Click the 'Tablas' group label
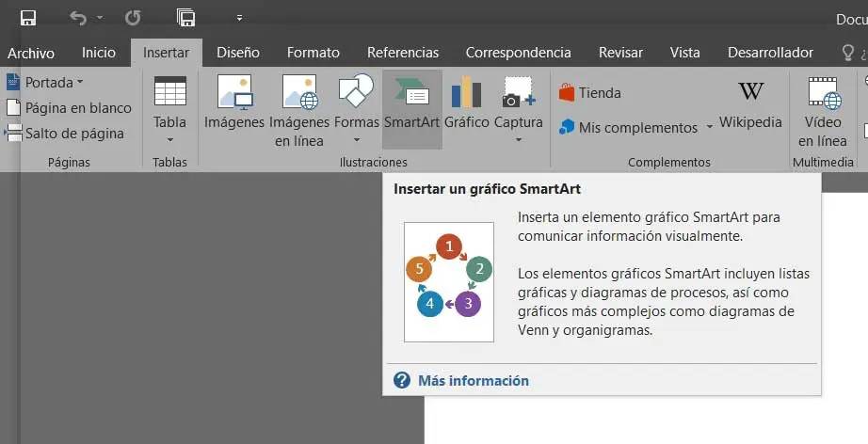This screenshot has width=868, height=444. coord(170,162)
